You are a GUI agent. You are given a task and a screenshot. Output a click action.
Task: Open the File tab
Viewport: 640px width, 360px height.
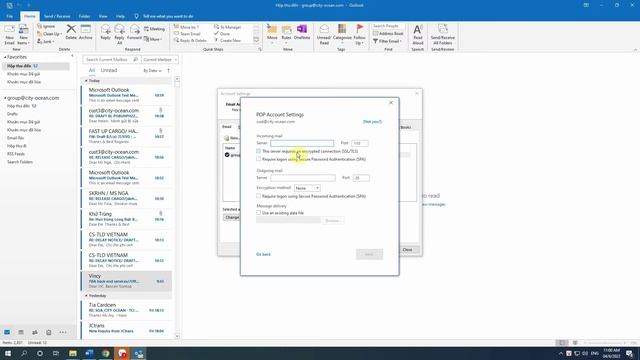click(9, 16)
